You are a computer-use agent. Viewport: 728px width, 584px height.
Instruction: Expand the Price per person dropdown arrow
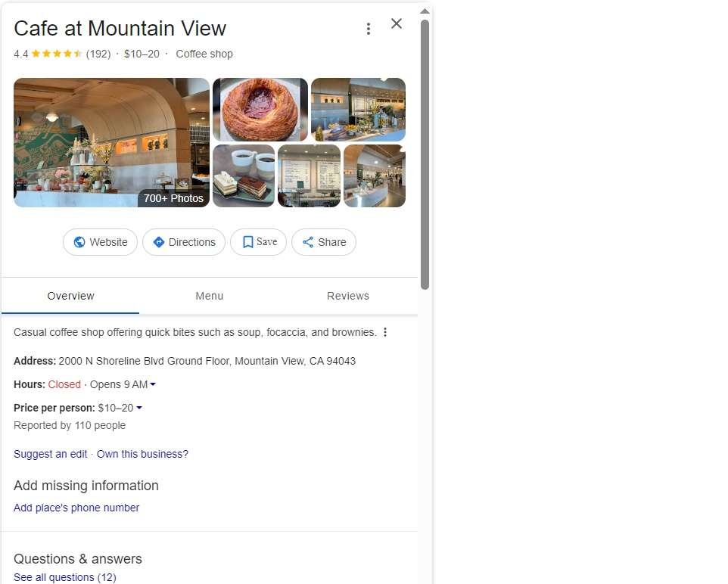(138, 408)
